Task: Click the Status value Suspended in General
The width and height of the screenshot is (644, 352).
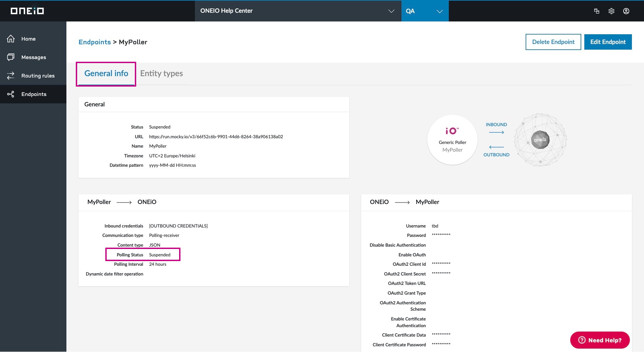Action: [x=160, y=127]
